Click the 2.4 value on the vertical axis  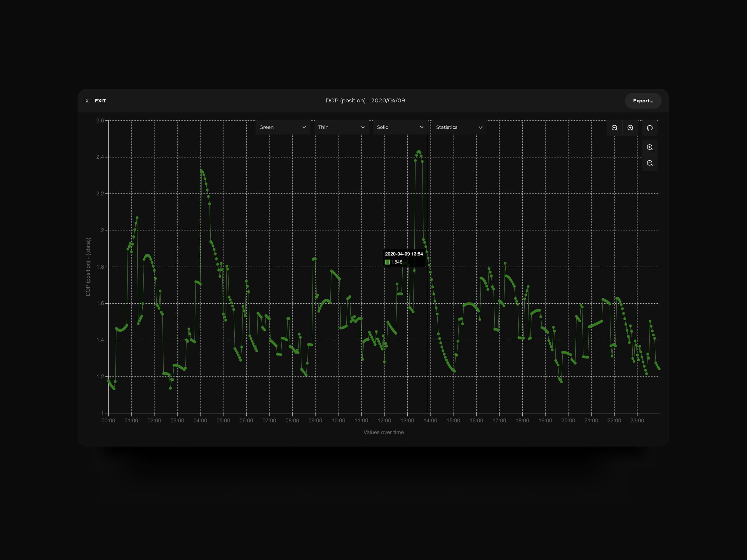(x=100, y=157)
